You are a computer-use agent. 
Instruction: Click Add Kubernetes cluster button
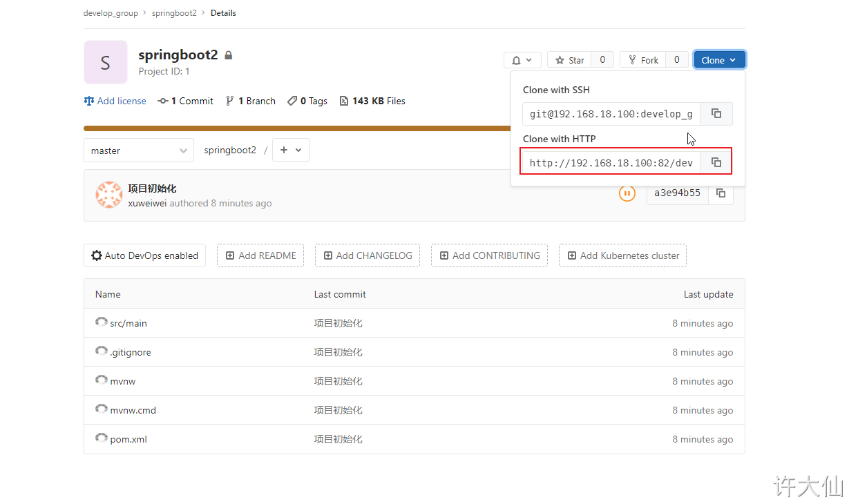(x=622, y=255)
